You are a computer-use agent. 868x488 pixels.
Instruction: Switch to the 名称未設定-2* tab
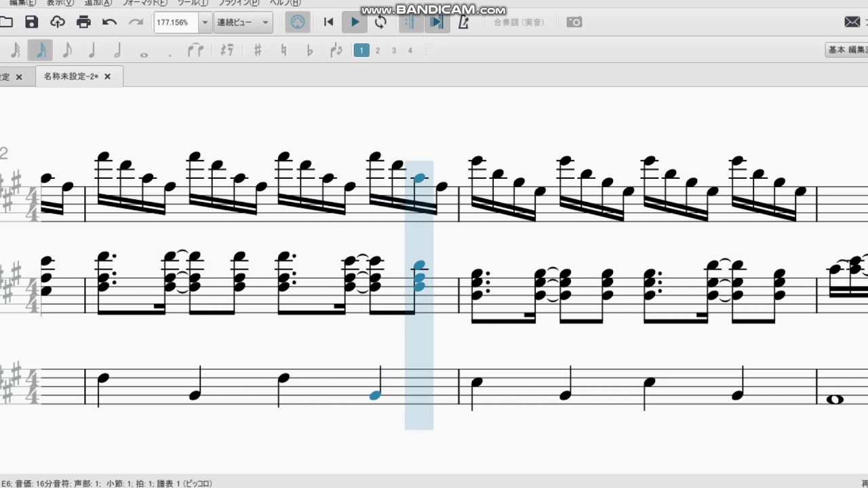click(x=71, y=77)
